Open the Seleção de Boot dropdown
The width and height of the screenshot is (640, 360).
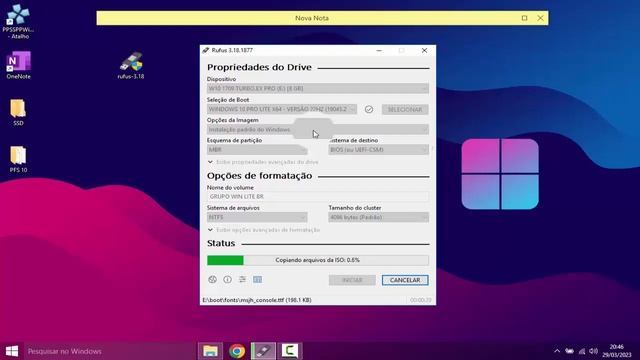(282, 109)
